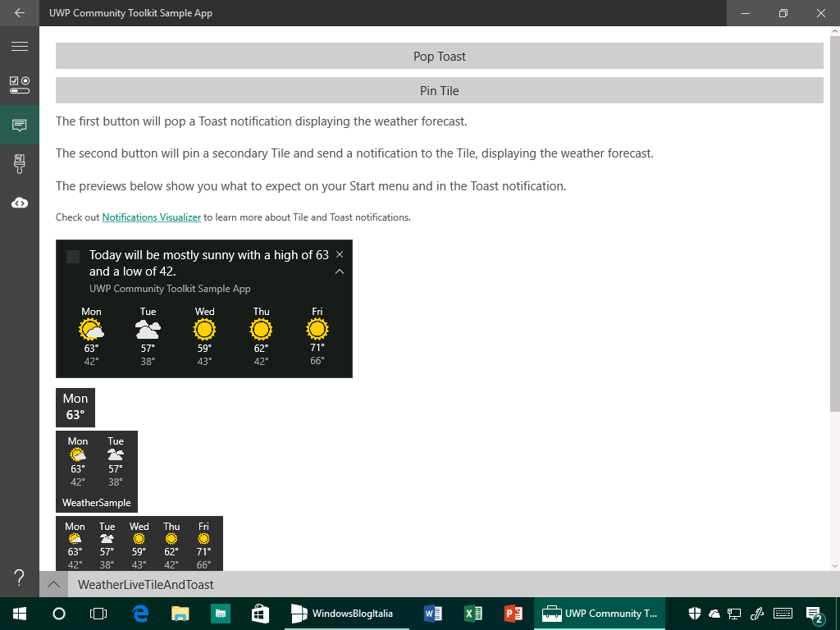840x630 pixels.
Task: Click the wide five-day forecast tile preview
Action: 139,543
